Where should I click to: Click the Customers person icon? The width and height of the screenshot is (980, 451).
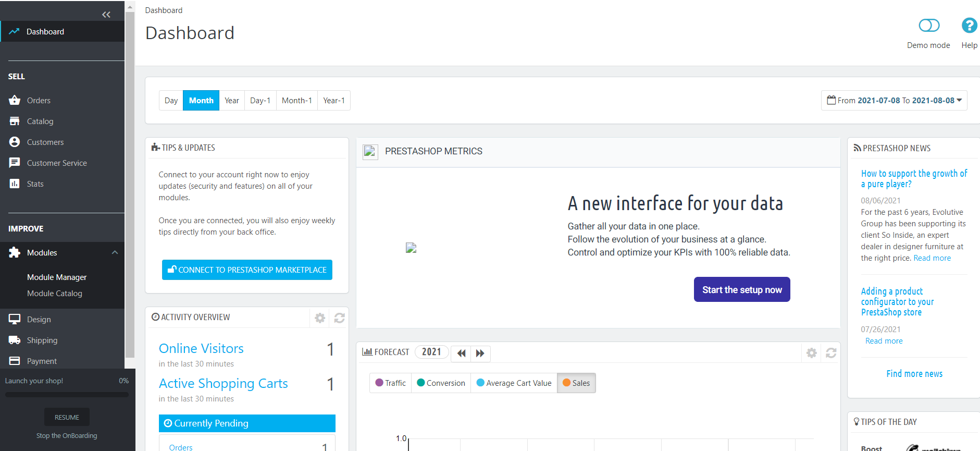point(15,142)
